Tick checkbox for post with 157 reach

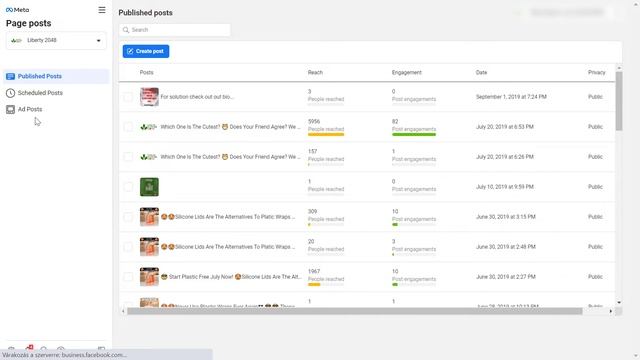coord(128,157)
